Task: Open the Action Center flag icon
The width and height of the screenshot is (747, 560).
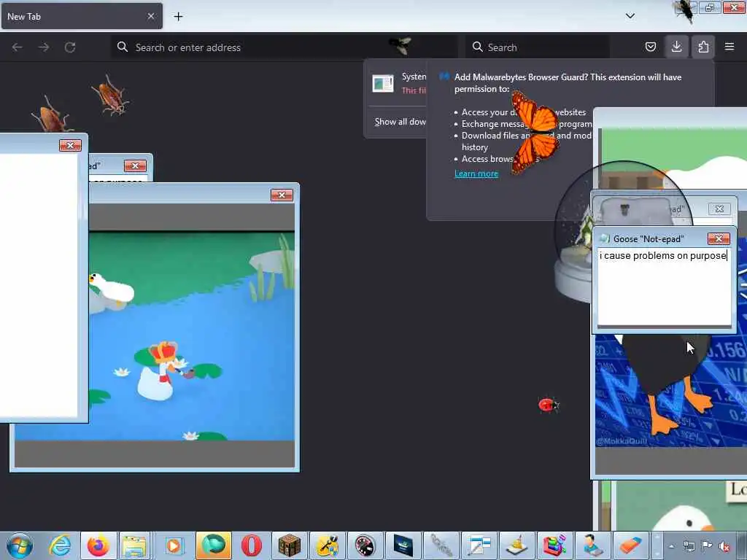Action: [707, 546]
